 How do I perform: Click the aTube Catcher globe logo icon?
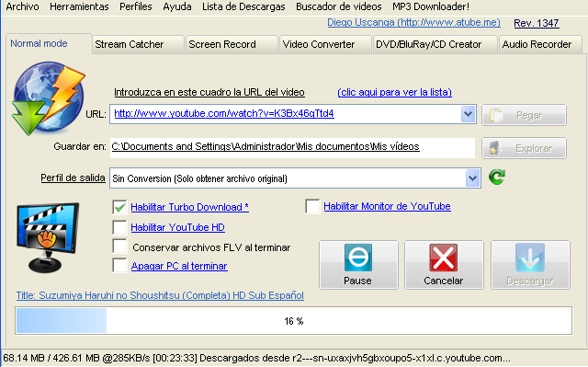coord(48,98)
